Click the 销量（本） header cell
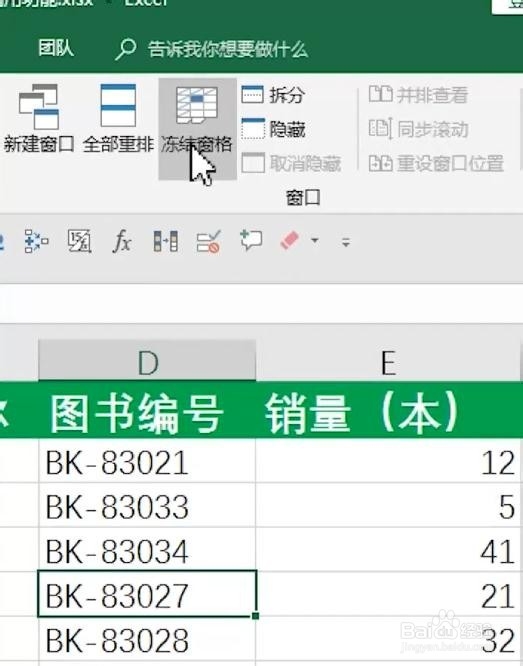523x666 pixels. coord(388,411)
